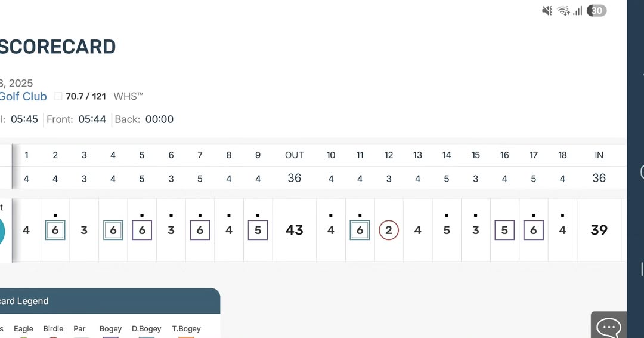Image resolution: width=644 pixels, height=338 pixels.
Task: Select the boxed 6 on hole 11
Action: click(x=360, y=231)
